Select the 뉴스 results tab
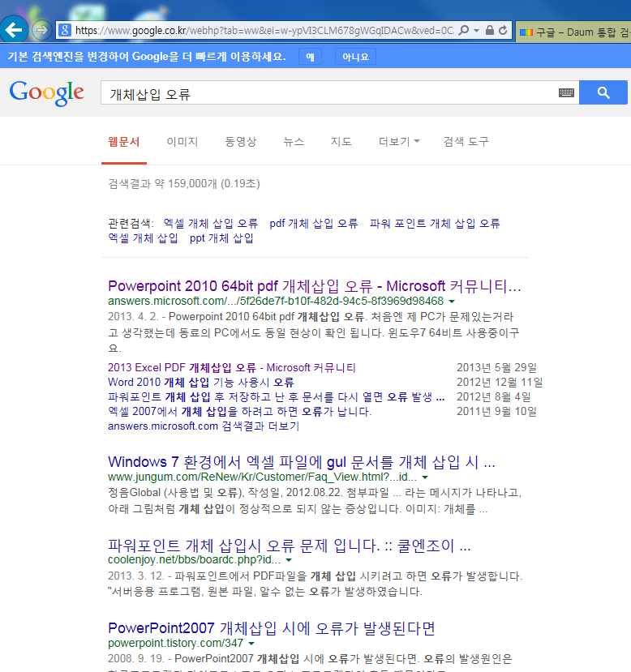The height and width of the screenshot is (672, 631). [294, 142]
